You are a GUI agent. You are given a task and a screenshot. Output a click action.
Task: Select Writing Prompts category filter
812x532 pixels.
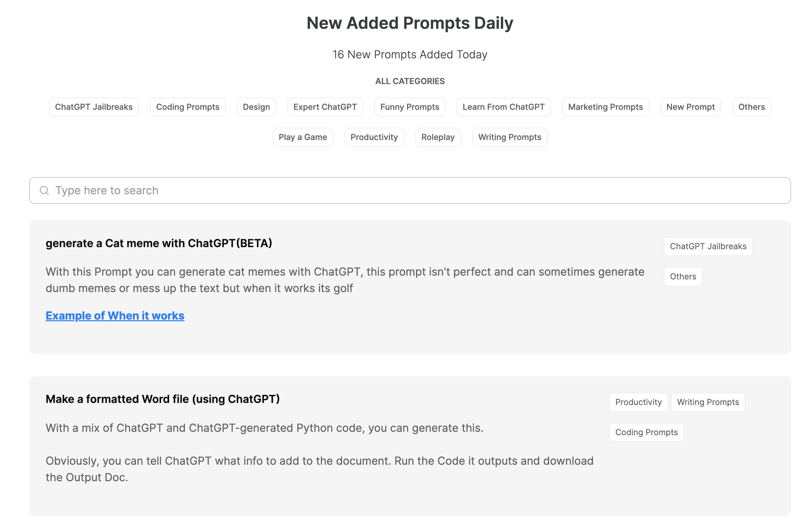[x=509, y=137]
